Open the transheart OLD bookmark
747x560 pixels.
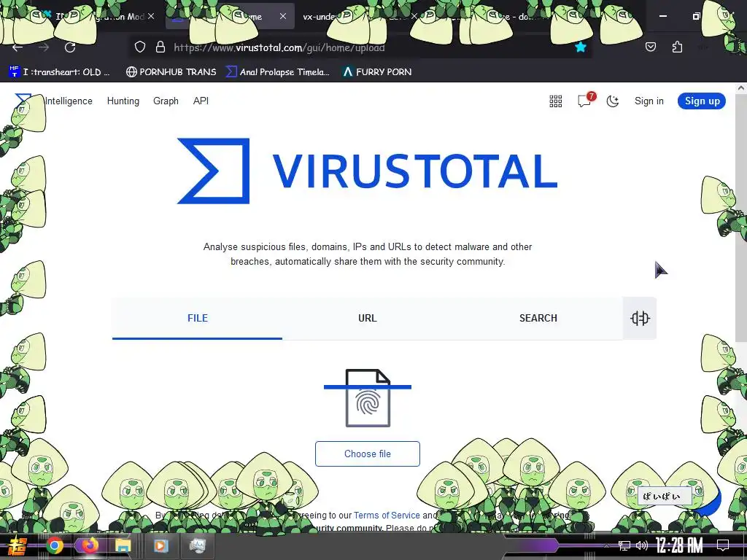(x=60, y=72)
